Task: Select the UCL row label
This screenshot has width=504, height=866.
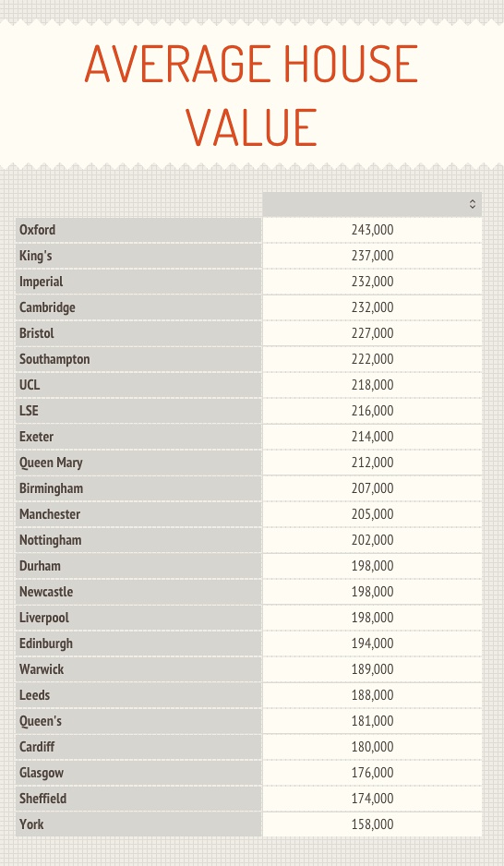Action: 138,385
